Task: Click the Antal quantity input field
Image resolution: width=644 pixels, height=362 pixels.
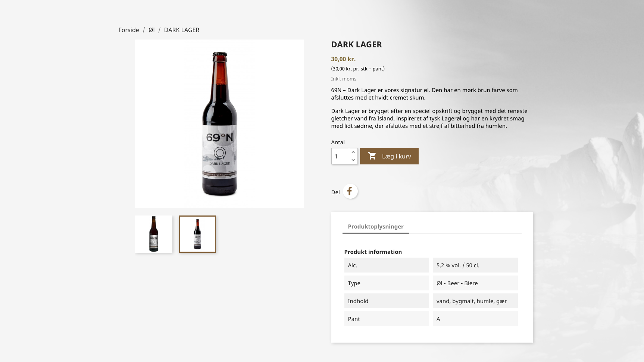Action: click(x=340, y=156)
